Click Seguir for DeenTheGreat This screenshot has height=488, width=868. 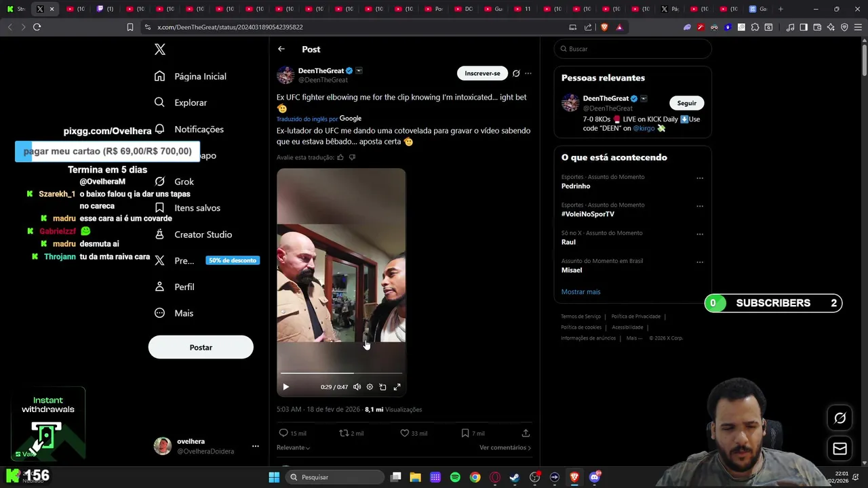click(x=687, y=103)
